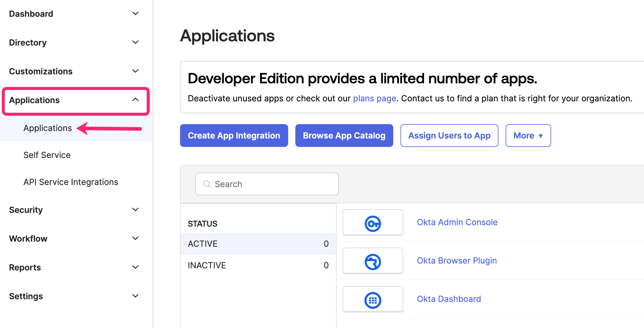Open API Service Integrations page
This screenshot has width=644, height=328.
tap(71, 182)
